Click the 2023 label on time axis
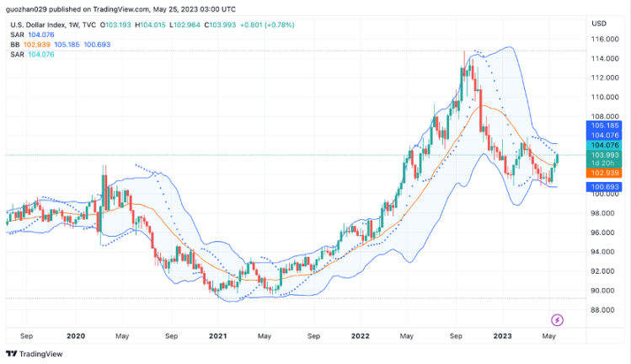Viewport: 631px width, 364px height. click(503, 335)
